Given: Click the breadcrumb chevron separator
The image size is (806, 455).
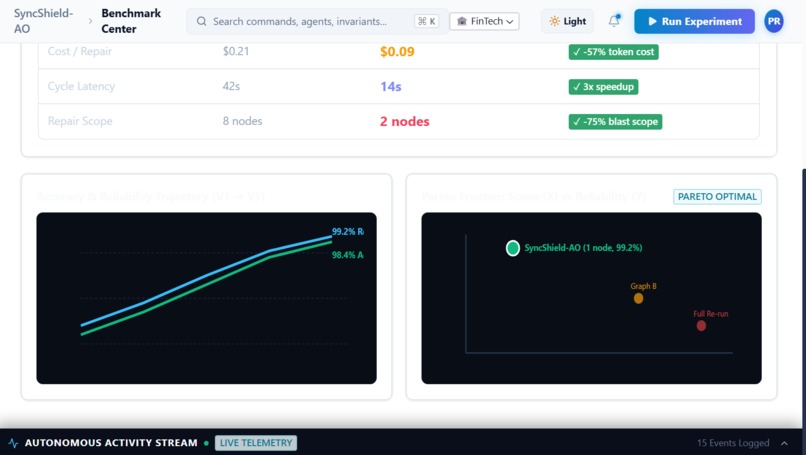Looking at the screenshot, I should (90, 21).
